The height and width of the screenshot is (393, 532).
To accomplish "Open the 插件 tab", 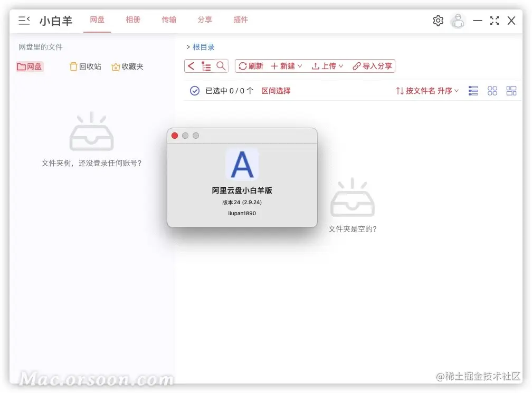I will 241,20.
